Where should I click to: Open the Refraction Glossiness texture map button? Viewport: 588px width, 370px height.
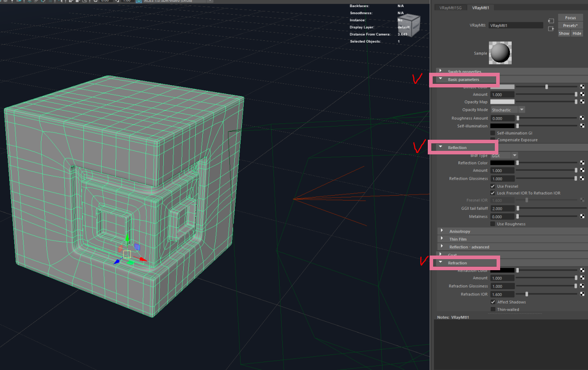(582, 286)
